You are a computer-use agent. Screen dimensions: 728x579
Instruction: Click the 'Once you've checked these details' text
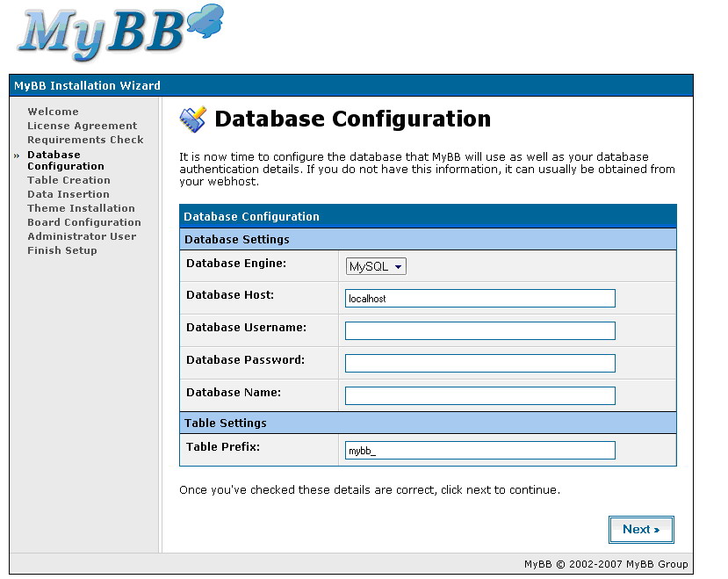pyautogui.click(x=370, y=489)
